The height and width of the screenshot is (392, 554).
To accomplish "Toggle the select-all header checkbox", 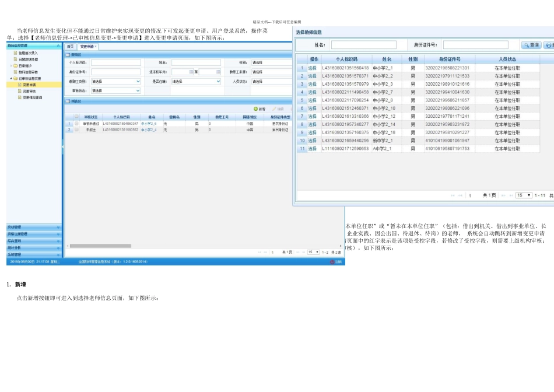I will click(x=76, y=117).
